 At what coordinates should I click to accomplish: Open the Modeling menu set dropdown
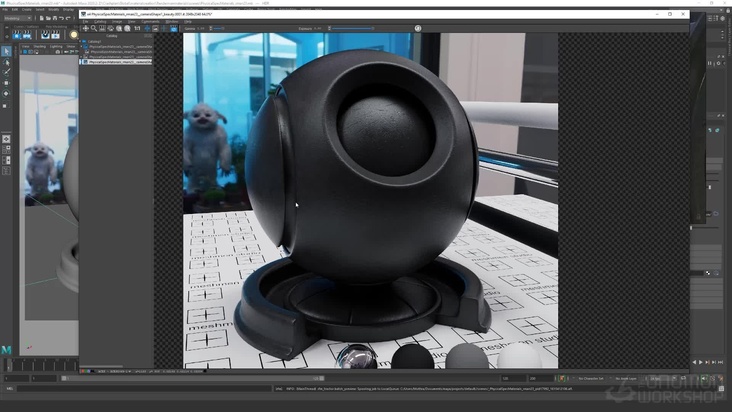coord(18,18)
